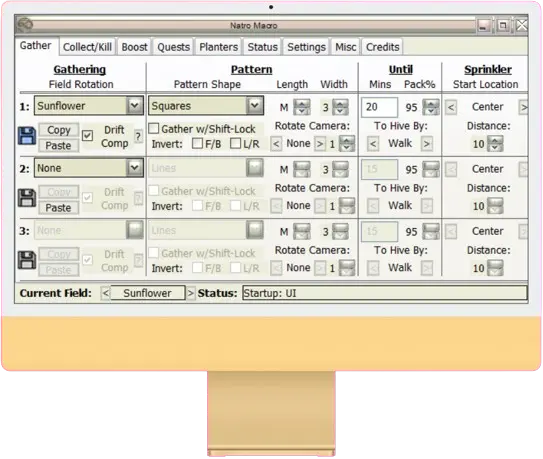Click field 1 Mins input showing 20

[x=379, y=107]
